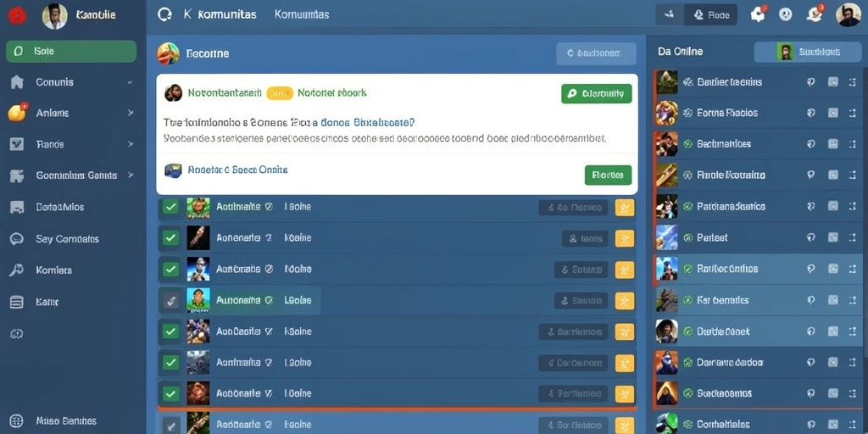Click the '& loons' row button
Screen dimensions: 868x434
tap(585, 238)
